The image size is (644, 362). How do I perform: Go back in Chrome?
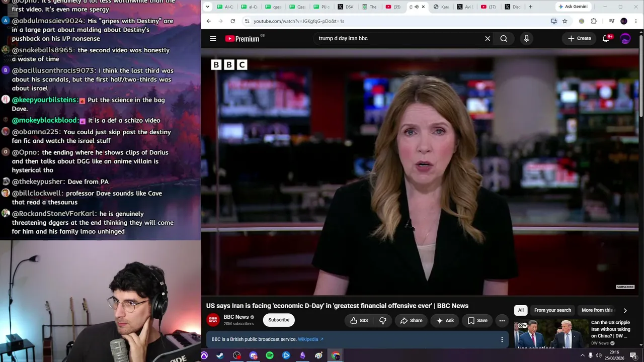pos(209,21)
